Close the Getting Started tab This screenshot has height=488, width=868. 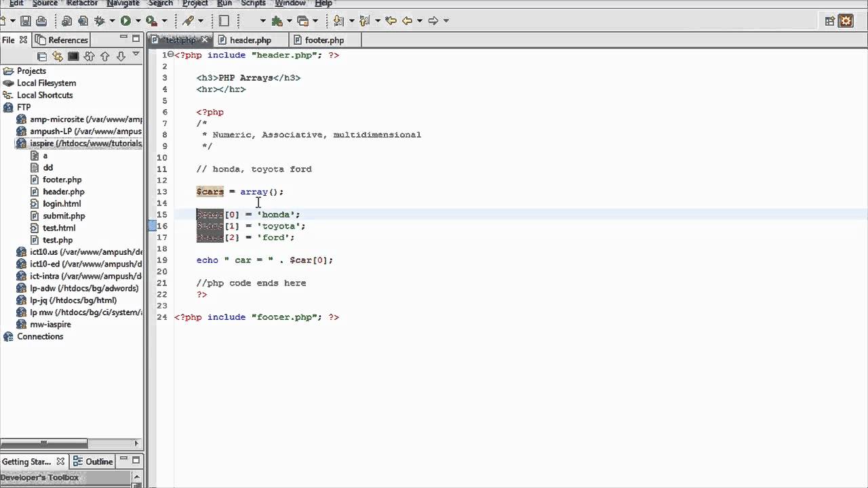(x=60, y=462)
